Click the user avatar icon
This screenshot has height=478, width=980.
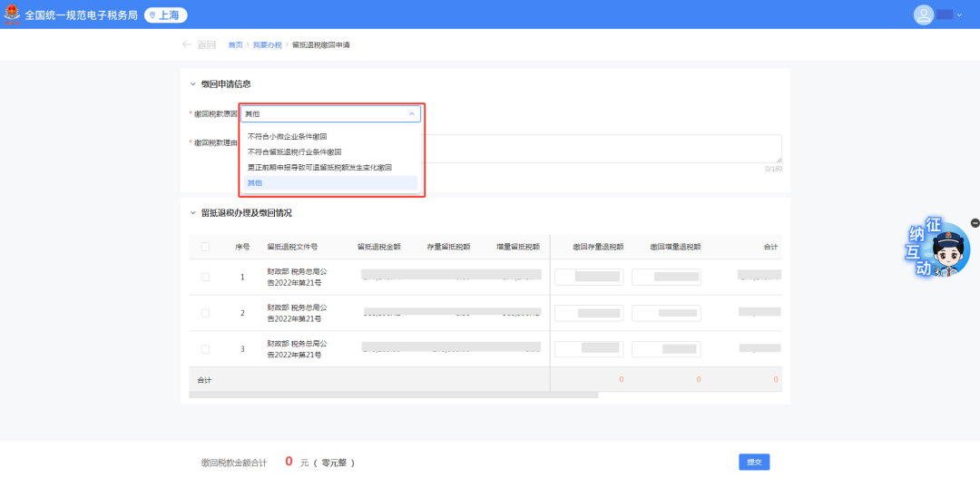click(x=924, y=15)
